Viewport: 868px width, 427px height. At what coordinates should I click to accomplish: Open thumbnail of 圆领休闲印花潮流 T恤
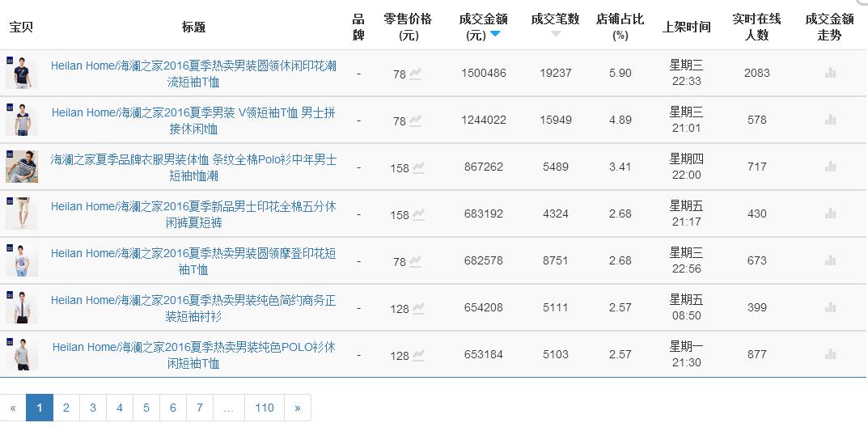[22, 73]
